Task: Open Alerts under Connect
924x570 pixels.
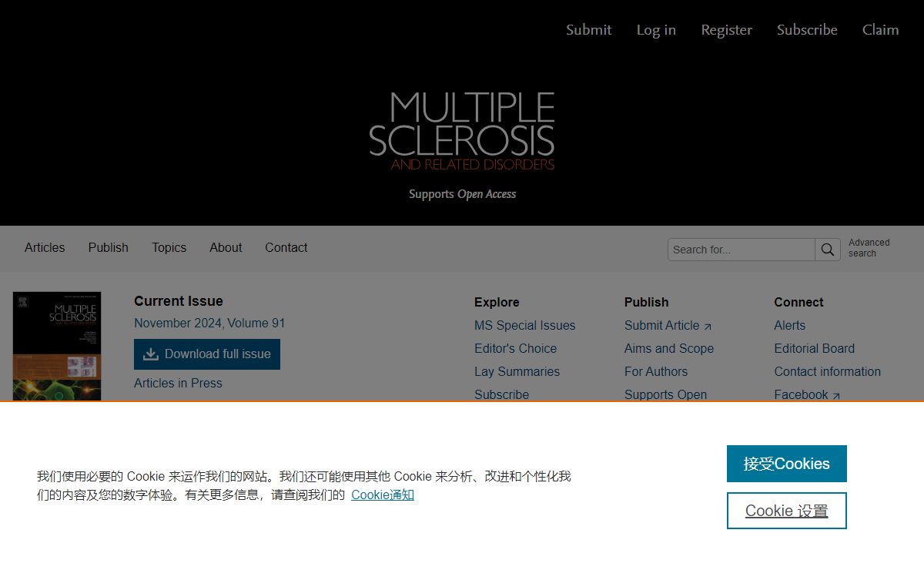Action: (790, 326)
